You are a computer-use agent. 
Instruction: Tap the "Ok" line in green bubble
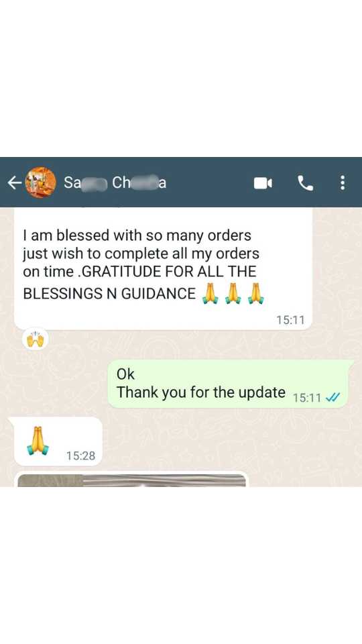coord(125,374)
